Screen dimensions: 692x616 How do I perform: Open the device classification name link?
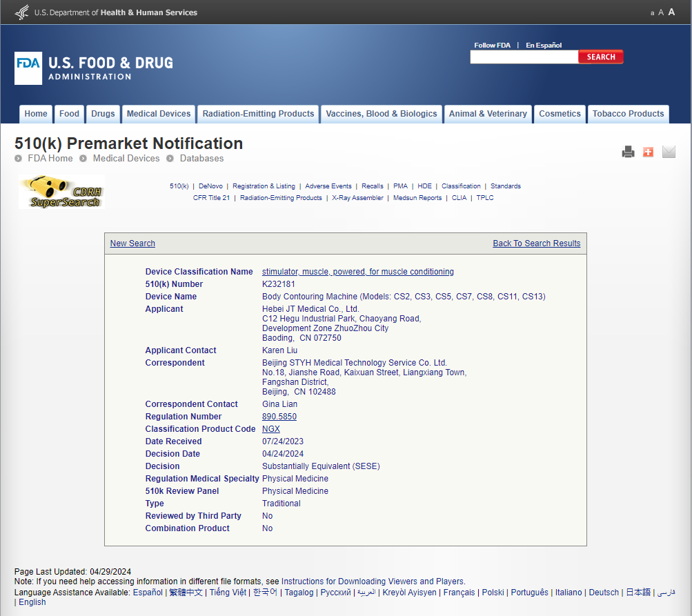click(357, 272)
